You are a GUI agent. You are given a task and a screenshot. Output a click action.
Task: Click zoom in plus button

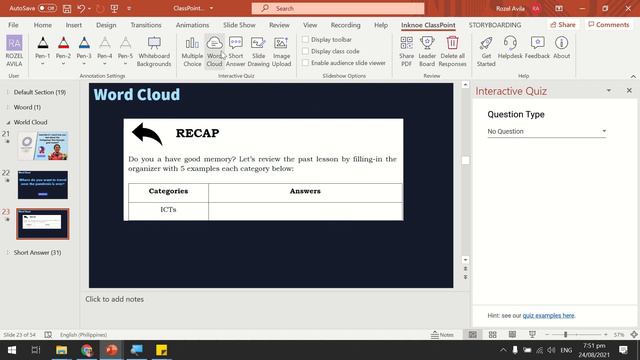(606, 335)
